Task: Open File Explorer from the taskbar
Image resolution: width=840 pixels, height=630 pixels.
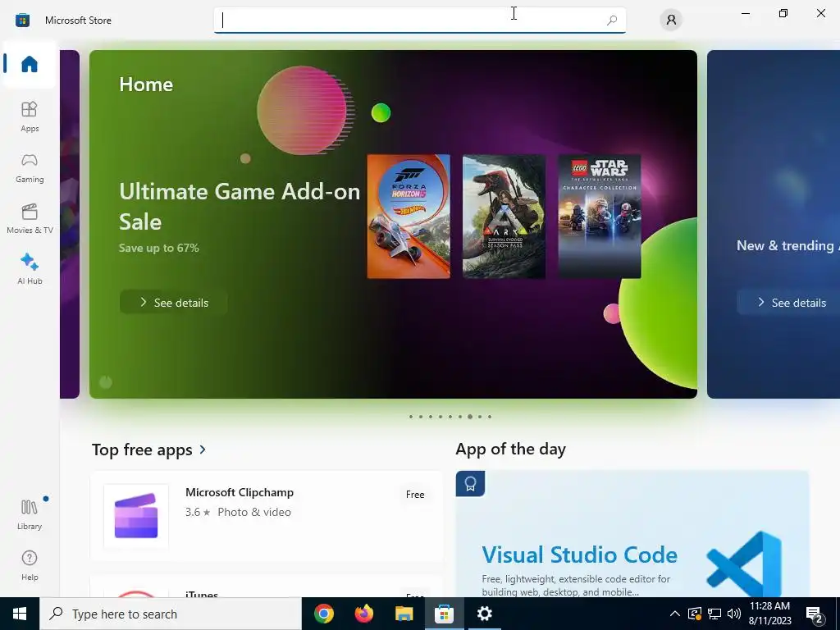Action: [404, 614]
